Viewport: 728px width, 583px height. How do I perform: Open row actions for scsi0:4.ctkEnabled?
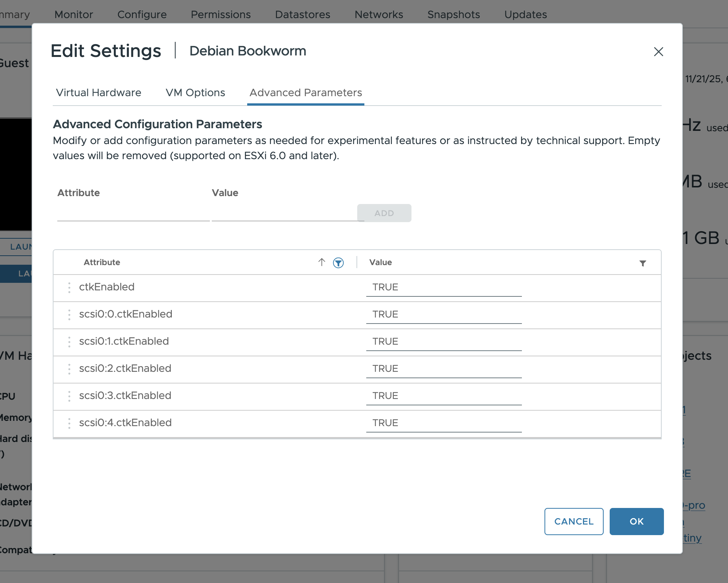pos(69,423)
